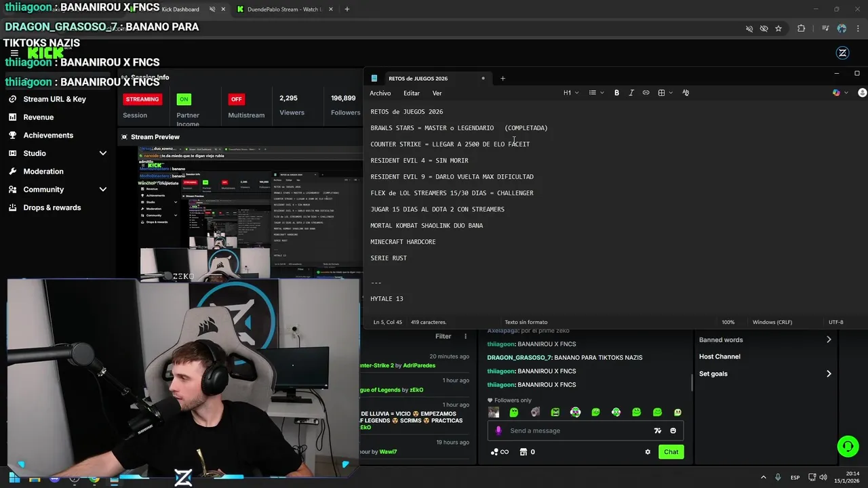This screenshot has height=488, width=868.
Task: Open the activity feed three-dot menu
Action: pos(465,336)
